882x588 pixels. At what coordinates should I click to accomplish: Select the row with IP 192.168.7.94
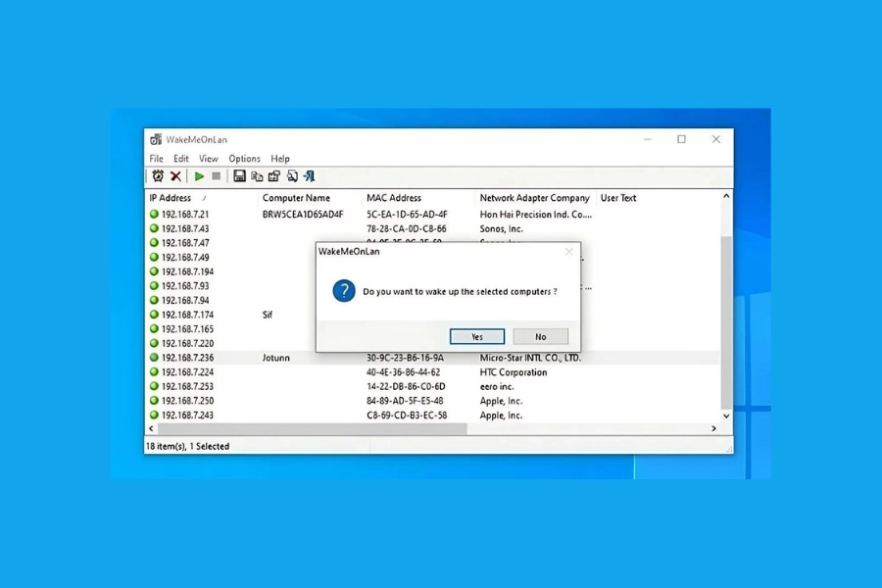tap(230, 301)
